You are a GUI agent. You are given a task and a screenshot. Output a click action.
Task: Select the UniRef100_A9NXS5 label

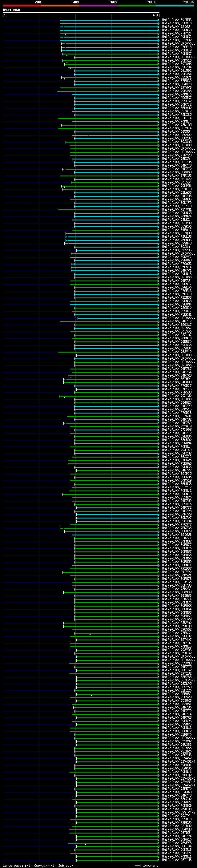[x=176, y=115]
